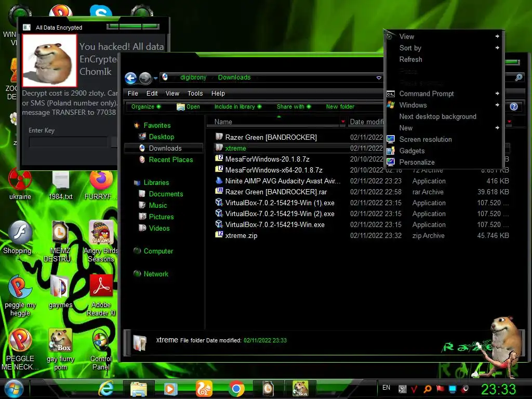Open PEGGLE ME NECK shortcut

pyautogui.click(x=20, y=350)
